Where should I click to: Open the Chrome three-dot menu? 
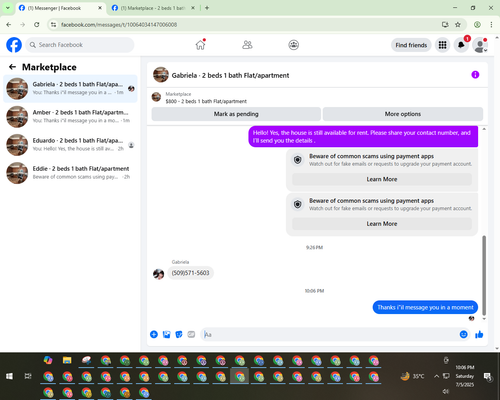click(x=491, y=24)
